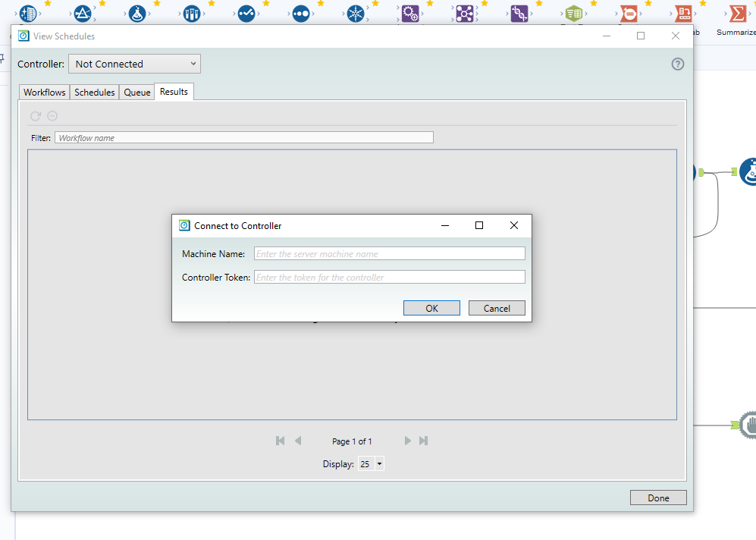Click the purple gears tool icon in the palette
Screen dimensions: 756x540
point(409,13)
